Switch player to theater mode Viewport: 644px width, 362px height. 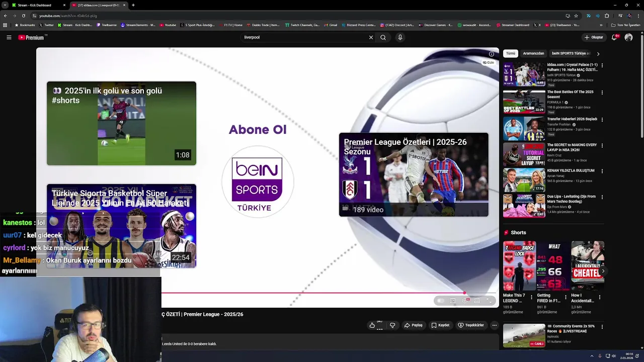pyautogui.click(x=477, y=301)
